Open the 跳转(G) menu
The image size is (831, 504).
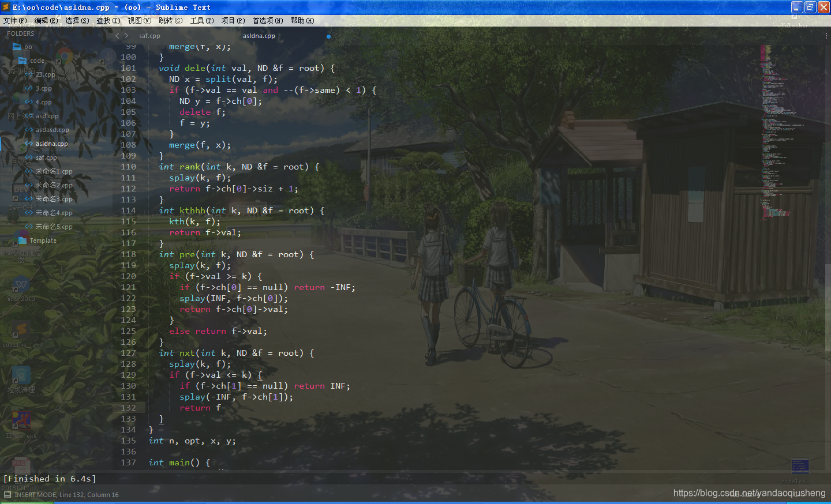pos(171,21)
